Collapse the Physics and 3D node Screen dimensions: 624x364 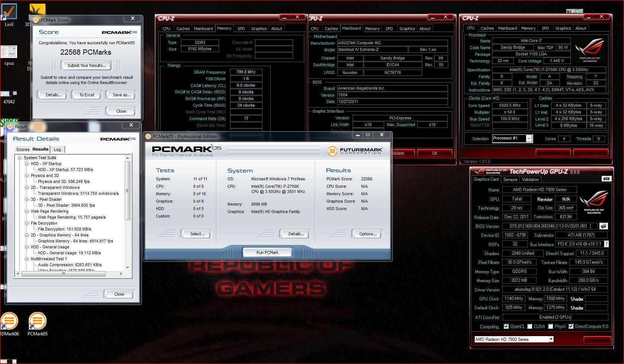[27, 175]
